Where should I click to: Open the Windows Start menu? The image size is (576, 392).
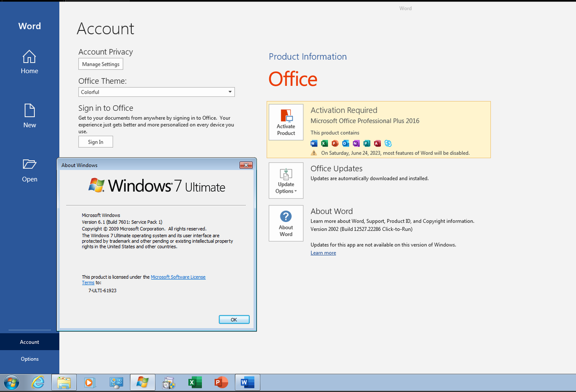point(11,383)
